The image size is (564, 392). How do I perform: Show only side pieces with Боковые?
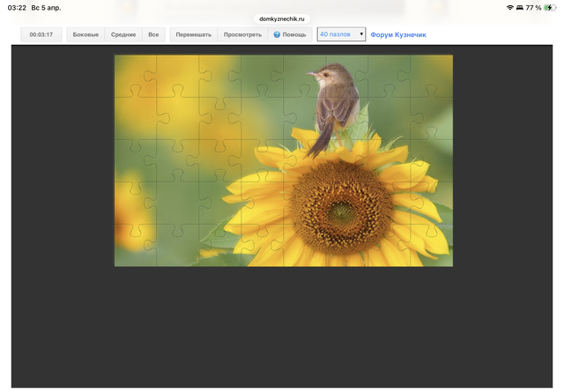(x=85, y=34)
